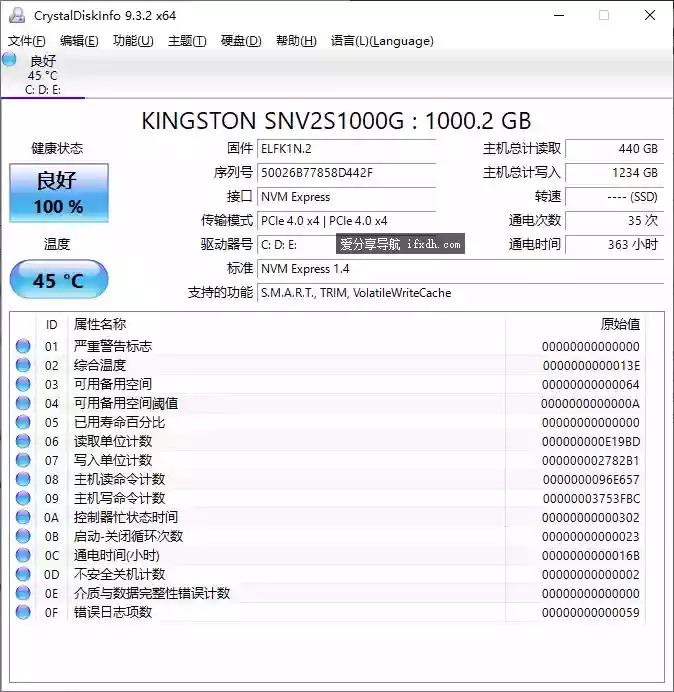Viewport: 674px width, 692px height.
Task: Click raw value 00000000016B
Action: [591, 556]
